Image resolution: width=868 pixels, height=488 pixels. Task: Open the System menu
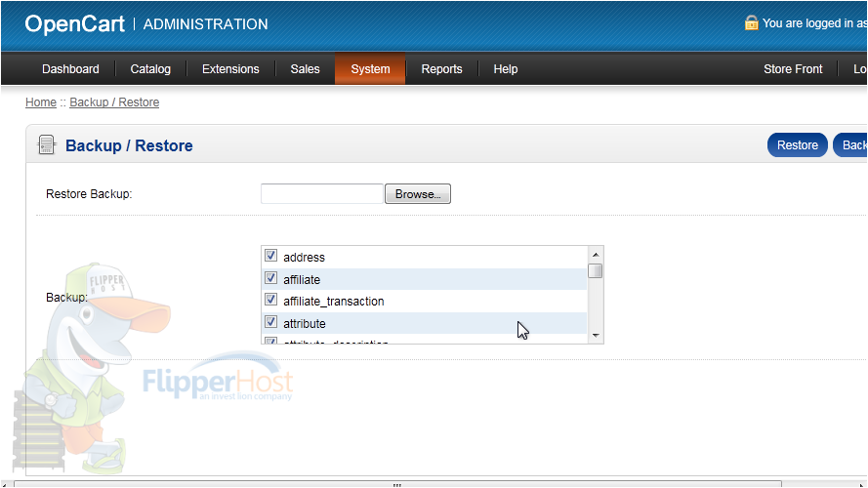pos(370,69)
